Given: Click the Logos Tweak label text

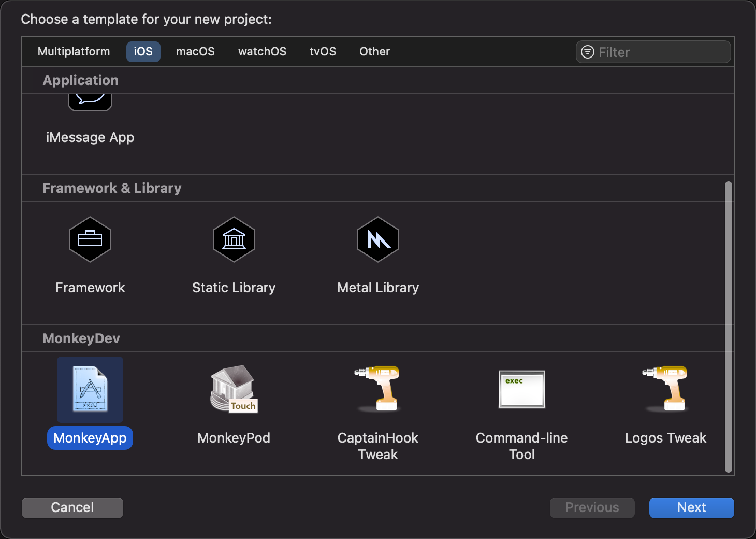Looking at the screenshot, I should 666,438.
